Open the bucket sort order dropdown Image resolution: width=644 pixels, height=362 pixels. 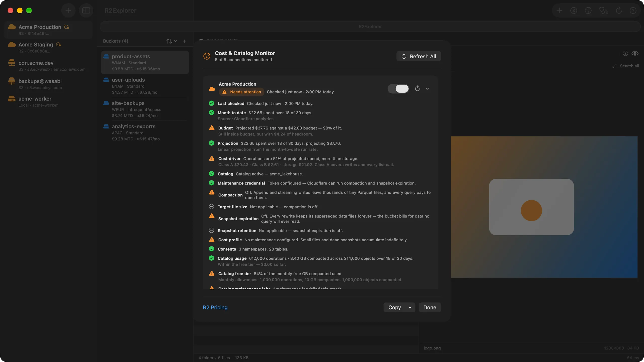tap(171, 41)
